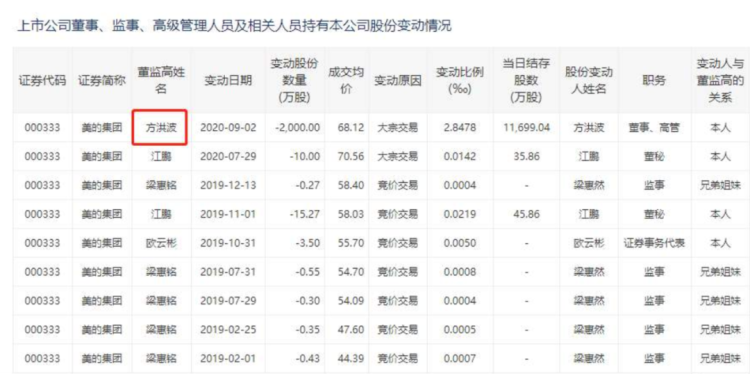
Task: Select the average price 54.70
Action: click(x=350, y=272)
